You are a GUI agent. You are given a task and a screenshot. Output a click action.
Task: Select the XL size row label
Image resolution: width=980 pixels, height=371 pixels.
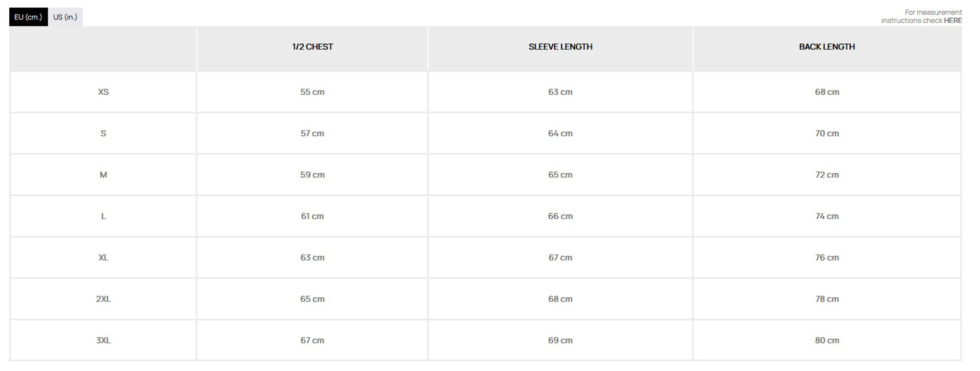[103, 257]
